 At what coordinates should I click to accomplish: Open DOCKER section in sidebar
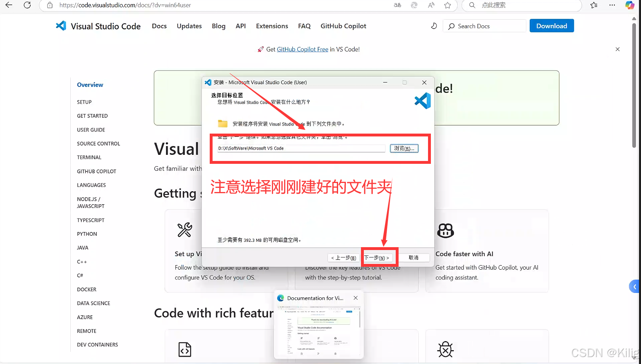87,290
